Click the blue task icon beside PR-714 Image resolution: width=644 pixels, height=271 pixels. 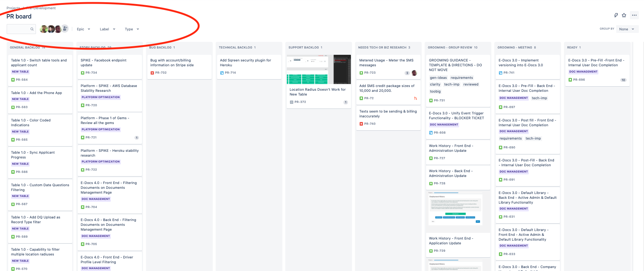(222, 73)
